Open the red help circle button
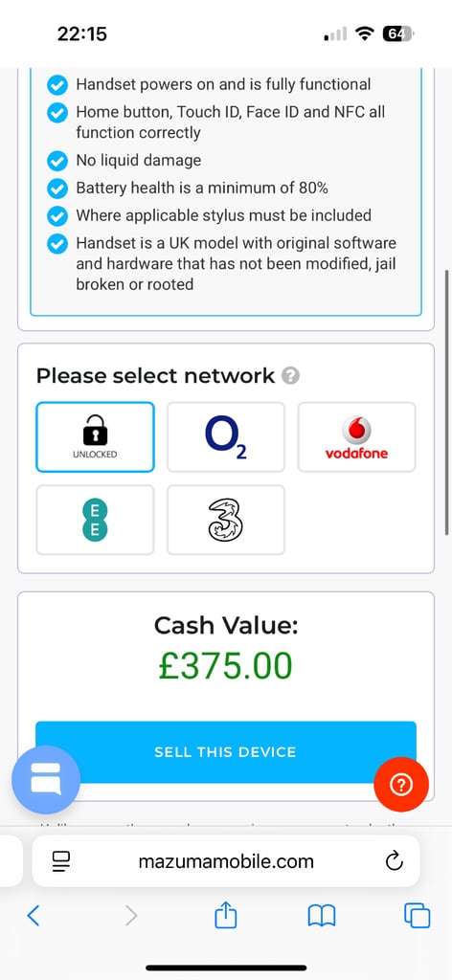 [401, 785]
